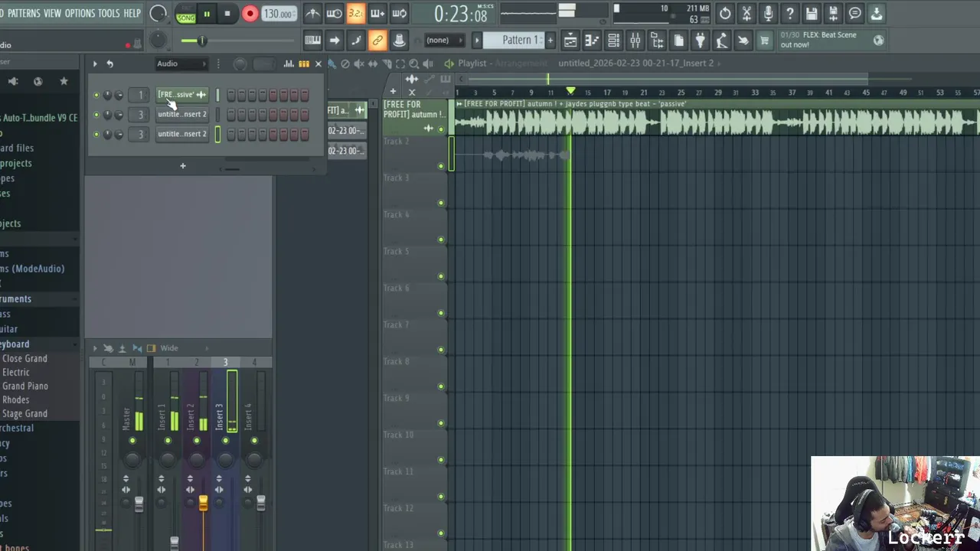The image size is (980, 551).
Task: Enable step editing arrow icon
Action: [335, 41]
